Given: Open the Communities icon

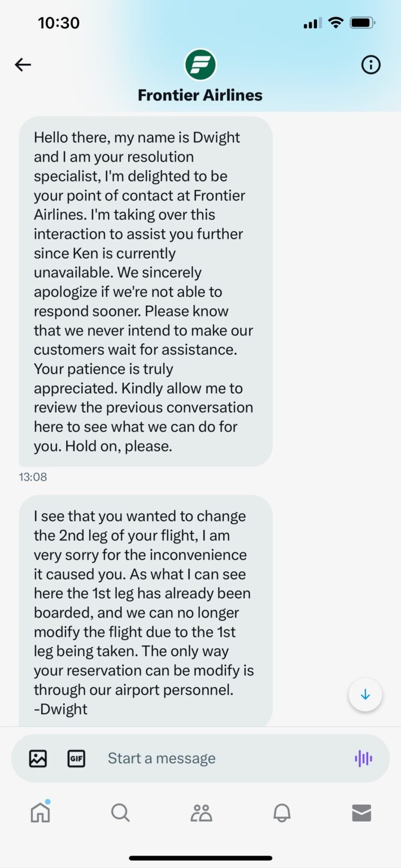Looking at the screenshot, I should click(200, 814).
